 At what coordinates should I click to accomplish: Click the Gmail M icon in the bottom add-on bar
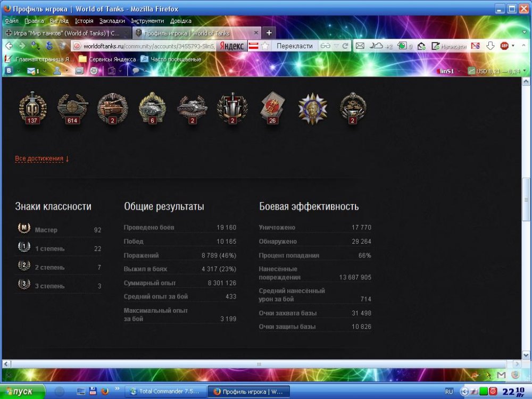pos(501,375)
